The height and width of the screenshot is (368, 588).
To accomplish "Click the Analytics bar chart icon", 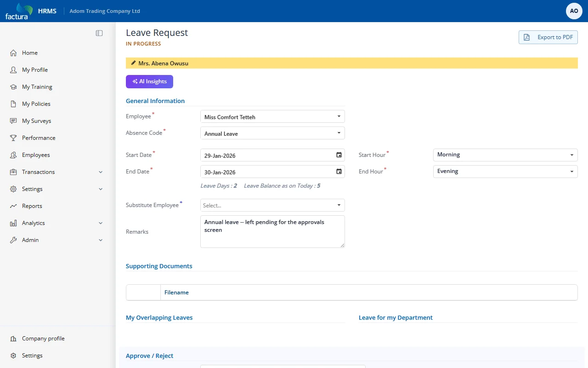I will pyautogui.click(x=13, y=223).
